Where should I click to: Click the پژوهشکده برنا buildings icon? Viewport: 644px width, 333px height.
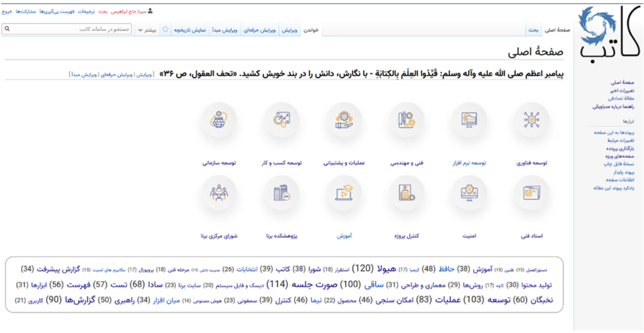pyautogui.click(x=282, y=193)
